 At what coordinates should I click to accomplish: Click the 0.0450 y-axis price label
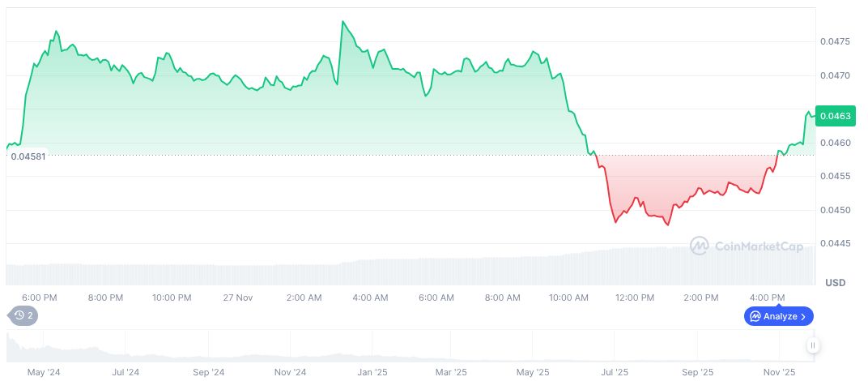pos(833,210)
